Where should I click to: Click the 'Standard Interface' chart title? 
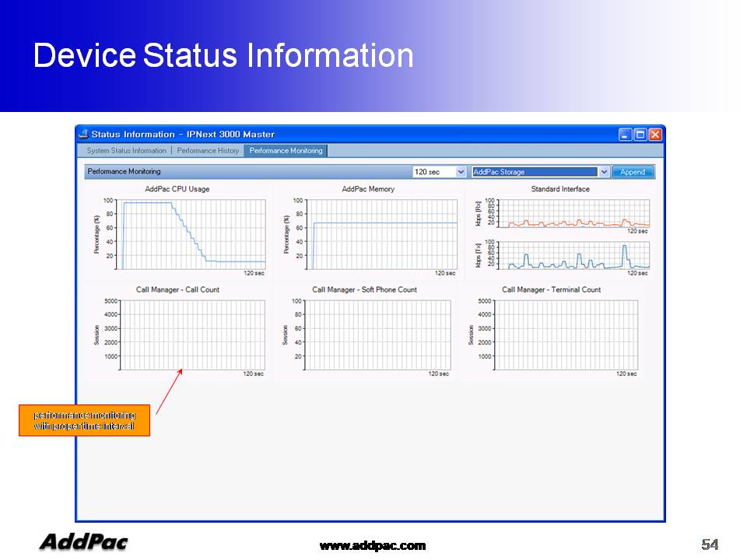[560, 189]
